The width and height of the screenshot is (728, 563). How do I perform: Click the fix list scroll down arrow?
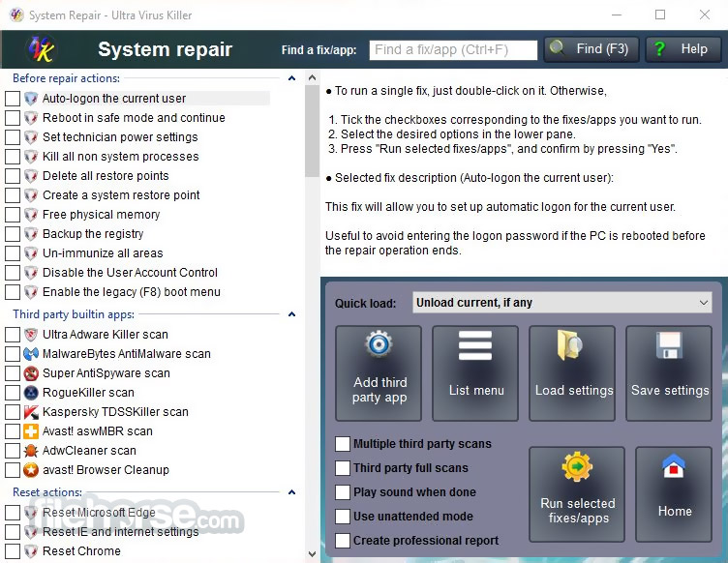(312, 553)
